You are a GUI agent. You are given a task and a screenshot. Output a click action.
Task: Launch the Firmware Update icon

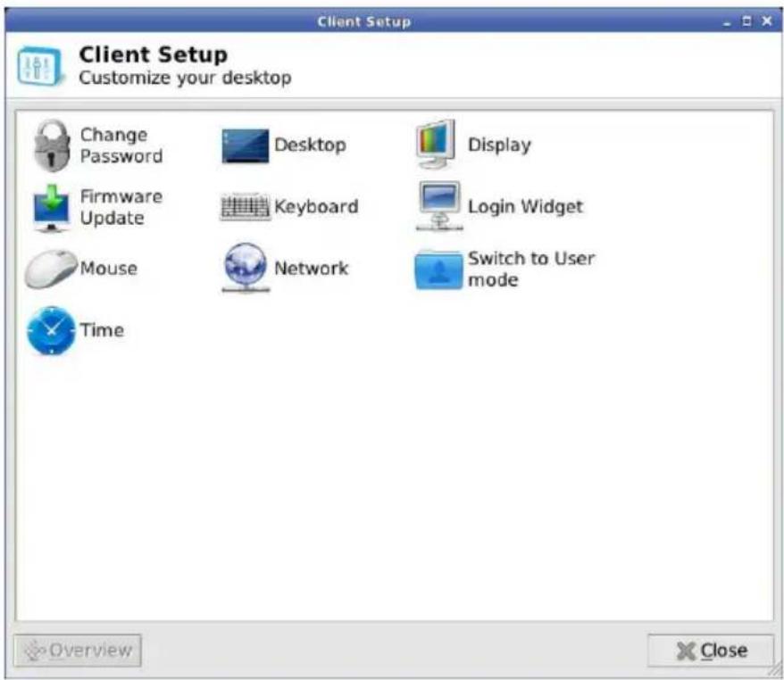(x=51, y=208)
